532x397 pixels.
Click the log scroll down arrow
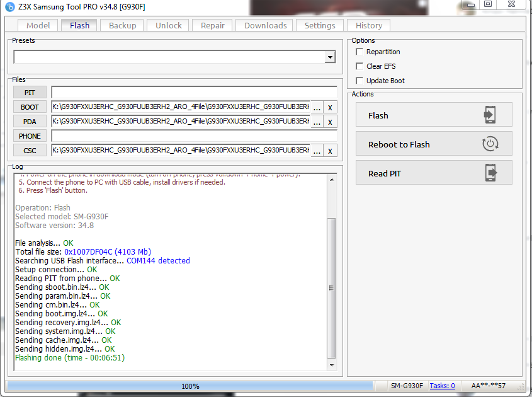[x=332, y=365]
